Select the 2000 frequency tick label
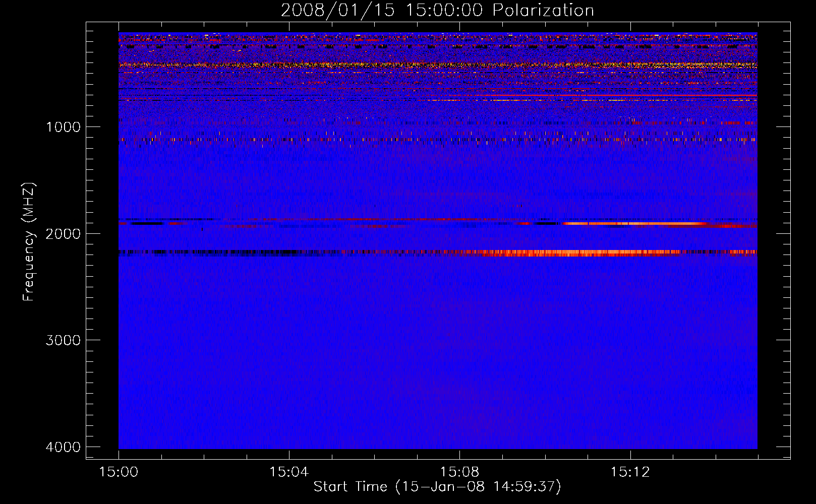Image resolution: width=816 pixels, height=504 pixels. 63,234
